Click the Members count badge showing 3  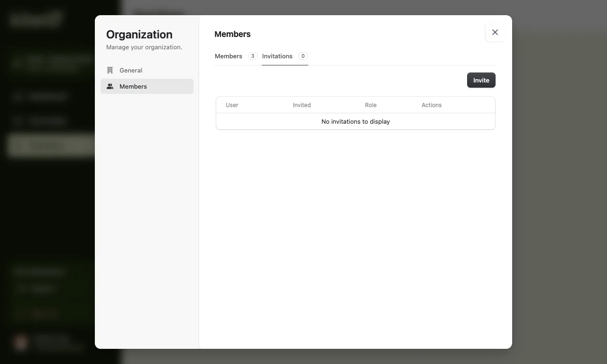(252, 56)
